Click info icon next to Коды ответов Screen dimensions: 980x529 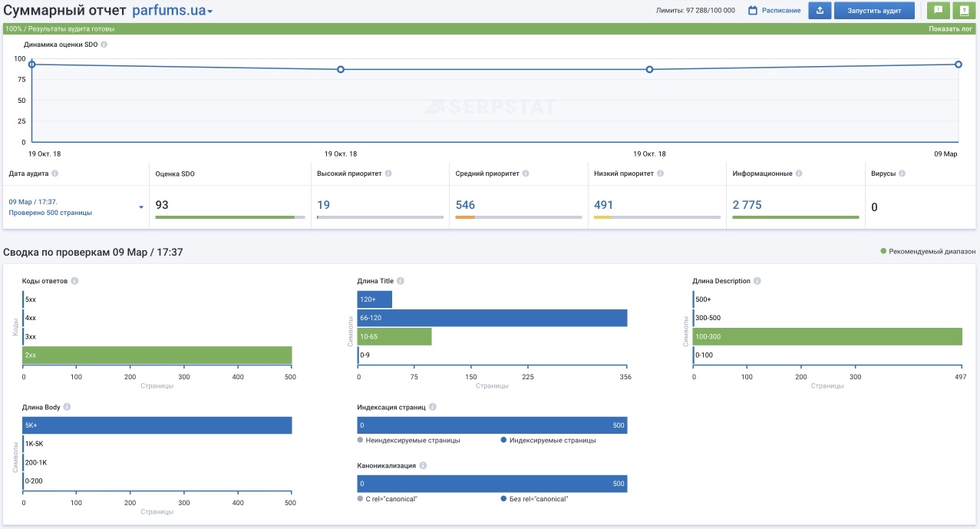point(74,281)
